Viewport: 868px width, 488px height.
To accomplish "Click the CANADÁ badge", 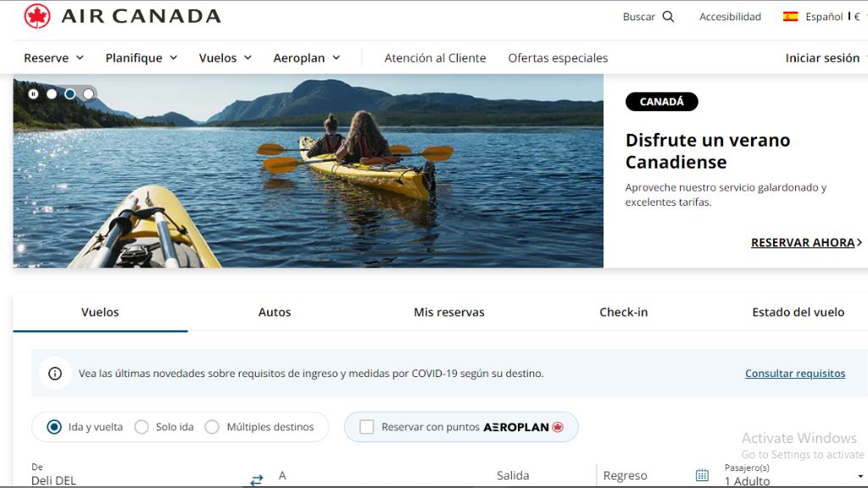I will (x=661, y=102).
